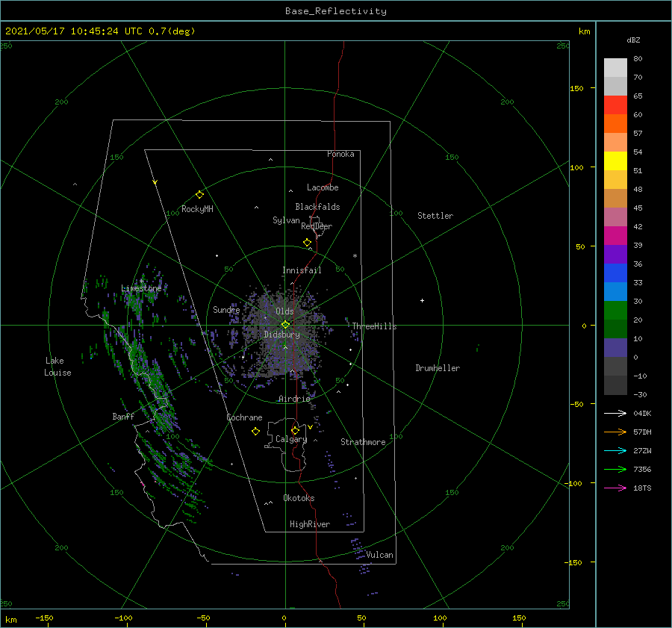Click the Innisfail label

(x=302, y=270)
